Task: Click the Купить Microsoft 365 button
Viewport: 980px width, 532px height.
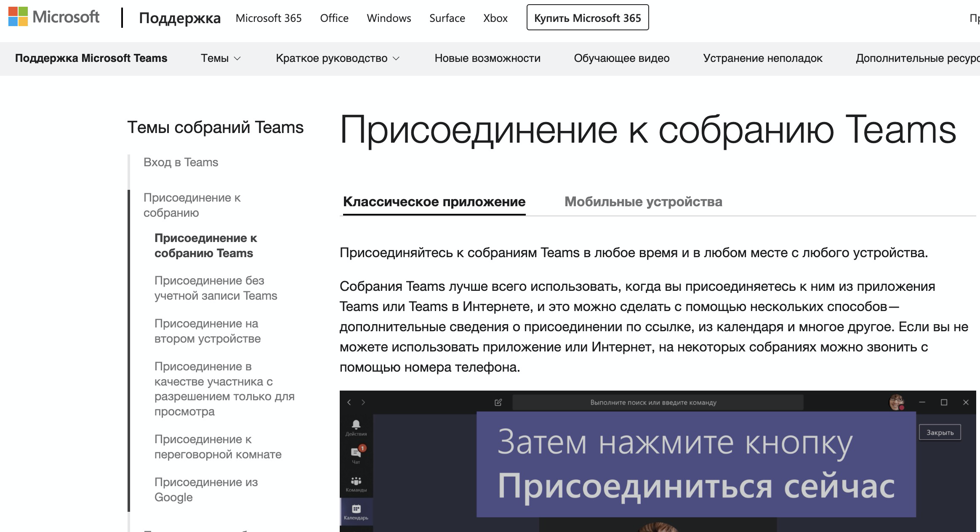Action: [587, 18]
